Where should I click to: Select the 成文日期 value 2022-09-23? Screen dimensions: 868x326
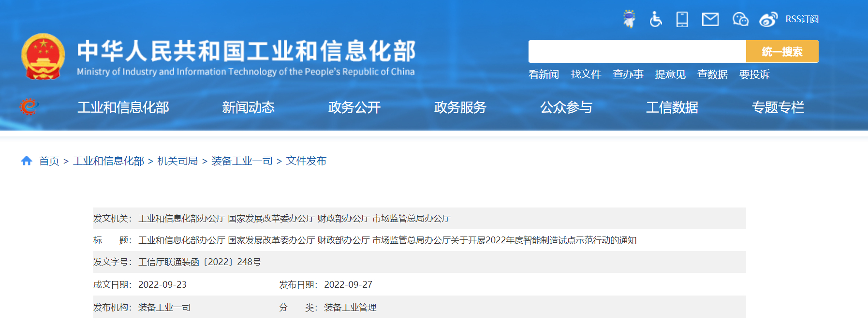[162, 285]
